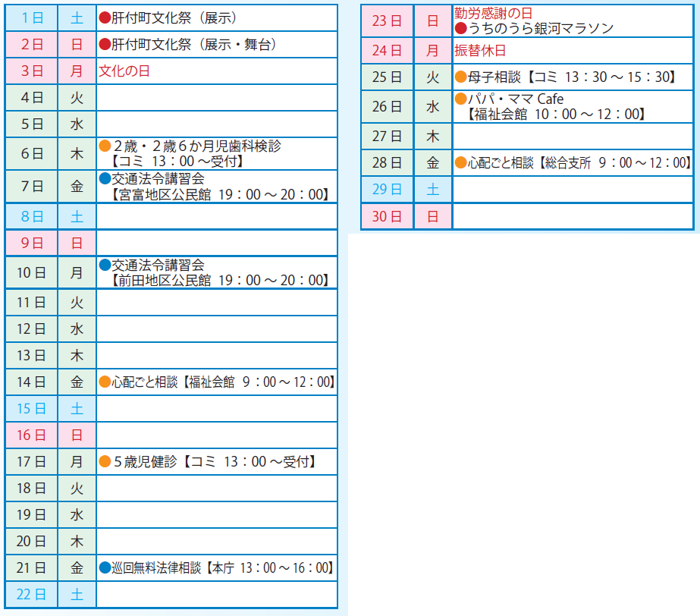Screen dimensions: 700x616
Task: Click the 16日 Sunday date cell
Action: [x=31, y=435]
